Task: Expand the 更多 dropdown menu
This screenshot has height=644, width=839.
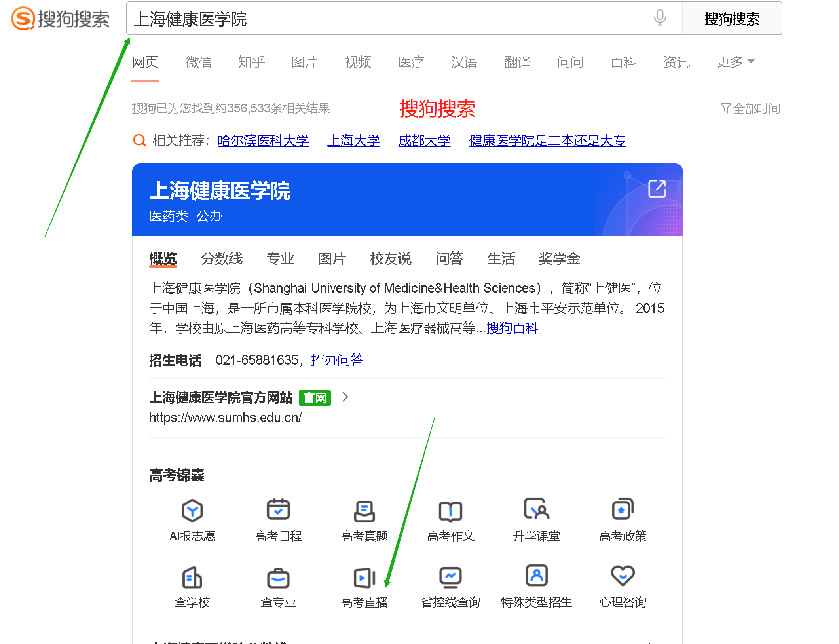Action: click(x=736, y=62)
